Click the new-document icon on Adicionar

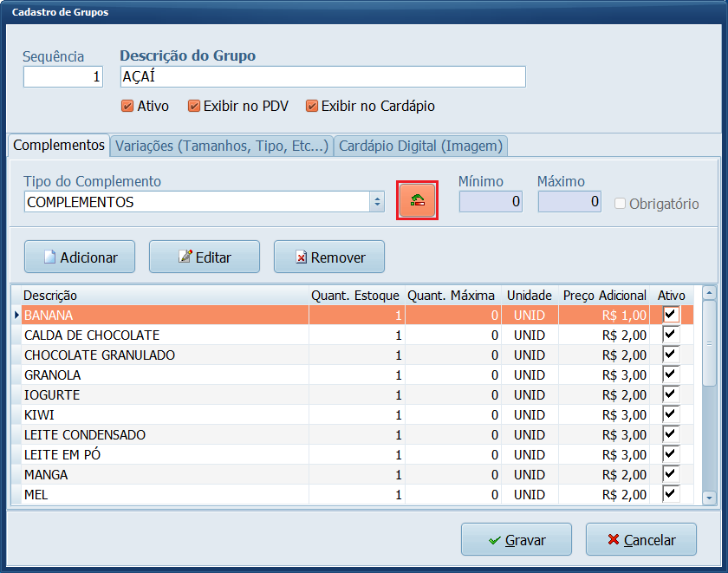pyautogui.click(x=51, y=256)
